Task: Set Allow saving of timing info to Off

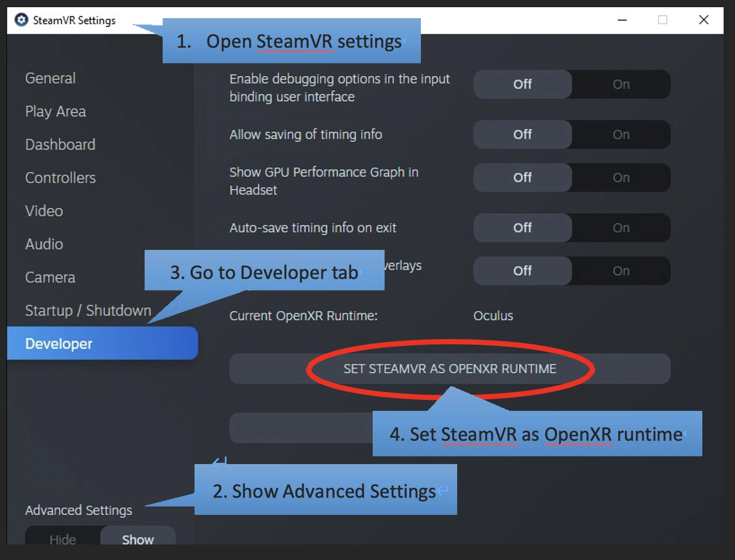Action: click(522, 134)
